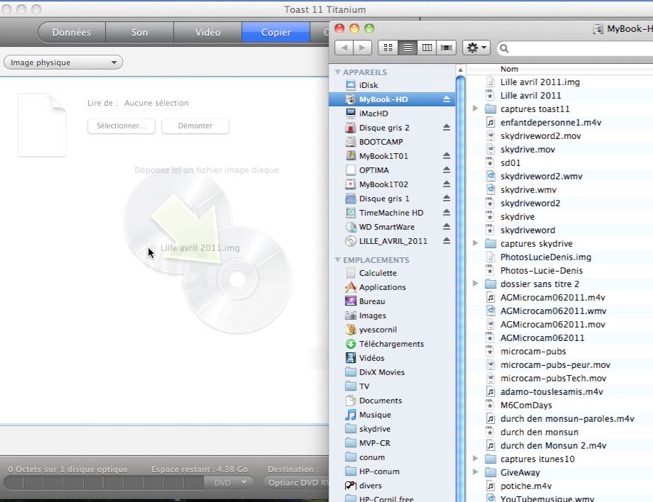Click the Finder sidebar scrollbar

click(461, 287)
